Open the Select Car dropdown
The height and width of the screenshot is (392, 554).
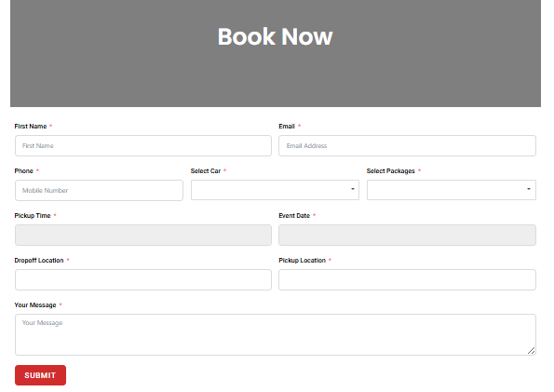click(275, 190)
